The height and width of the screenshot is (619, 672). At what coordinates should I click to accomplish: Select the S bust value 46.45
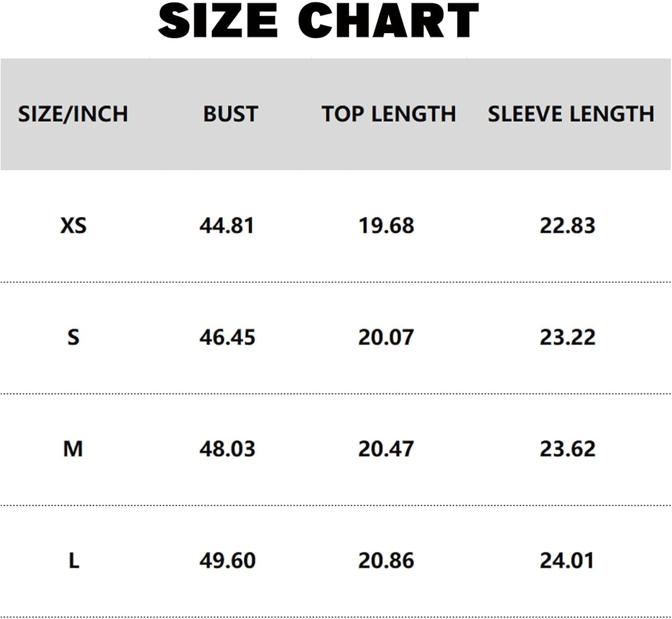(227, 337)
